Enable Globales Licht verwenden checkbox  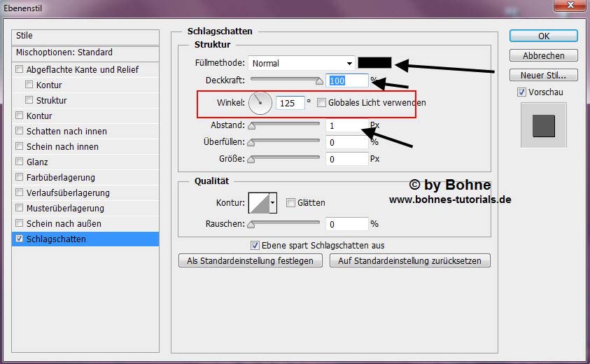tap(321, 103)
